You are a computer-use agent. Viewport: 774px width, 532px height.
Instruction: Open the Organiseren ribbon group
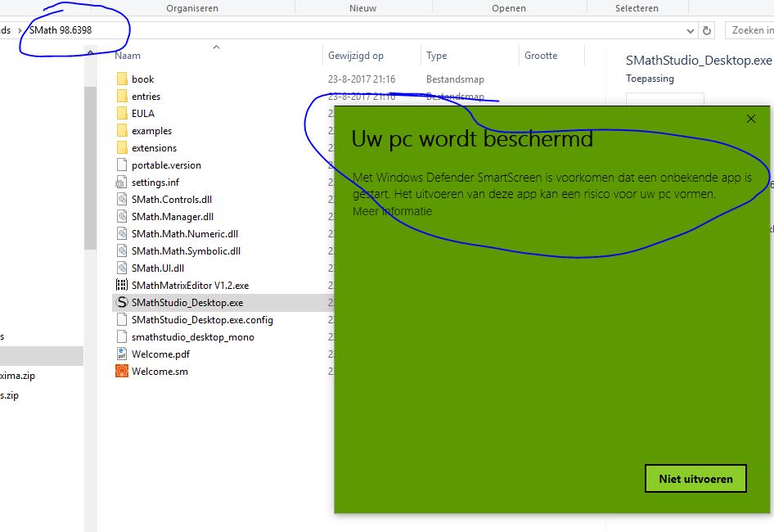[192, 8]
